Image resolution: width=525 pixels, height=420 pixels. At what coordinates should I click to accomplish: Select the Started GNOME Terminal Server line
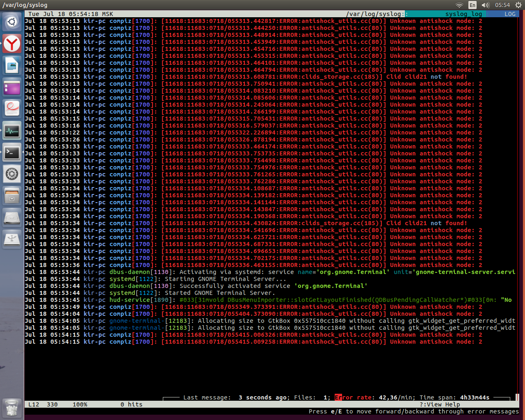(150, 293)
